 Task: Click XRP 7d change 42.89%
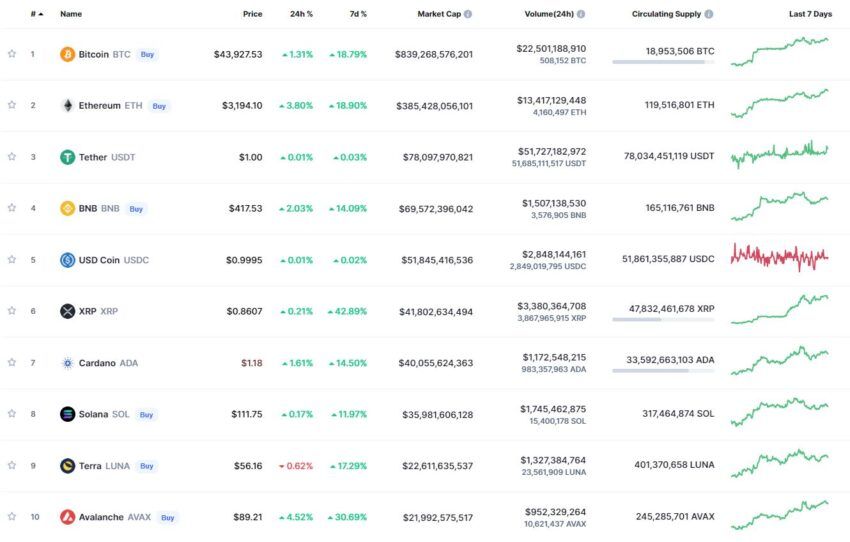click(347, 311)
